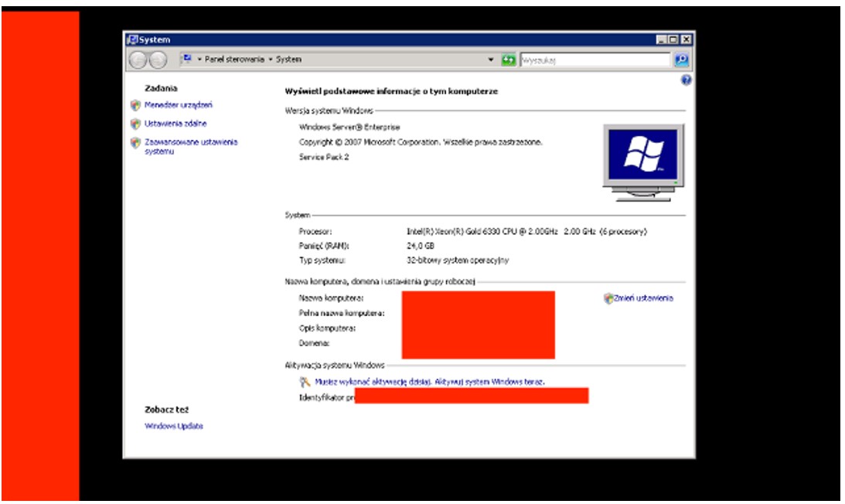Open Menedżer urządzeń link
Viewport: 845px width, 504px height.
tap(179, 105)
